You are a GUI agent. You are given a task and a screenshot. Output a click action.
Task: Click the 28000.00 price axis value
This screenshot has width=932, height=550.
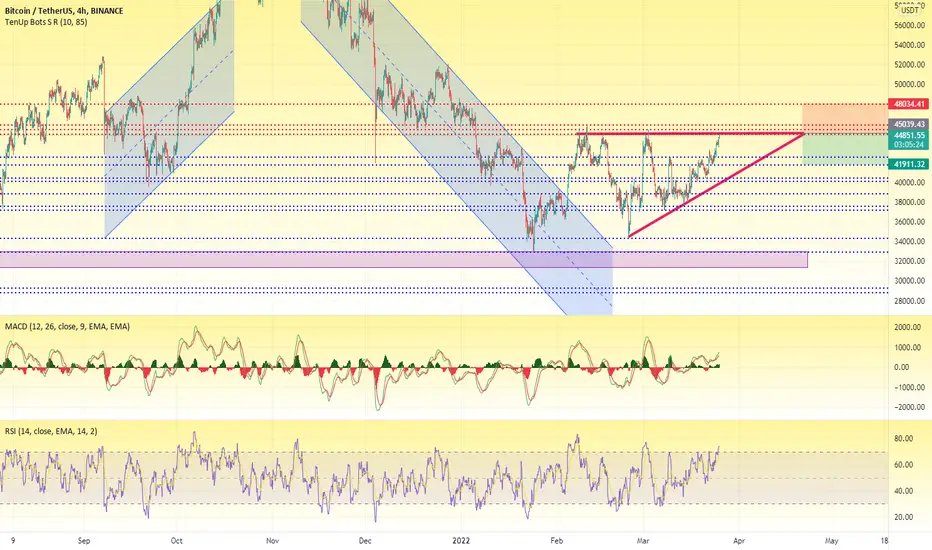909,301
